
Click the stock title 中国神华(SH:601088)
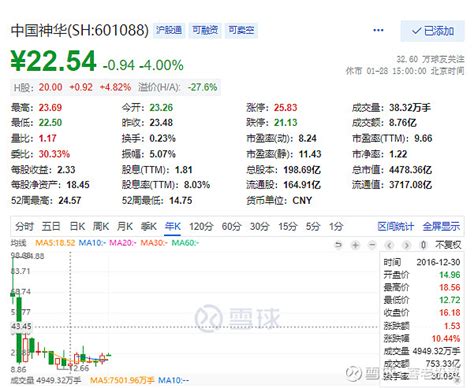click(x=79, y=30)
